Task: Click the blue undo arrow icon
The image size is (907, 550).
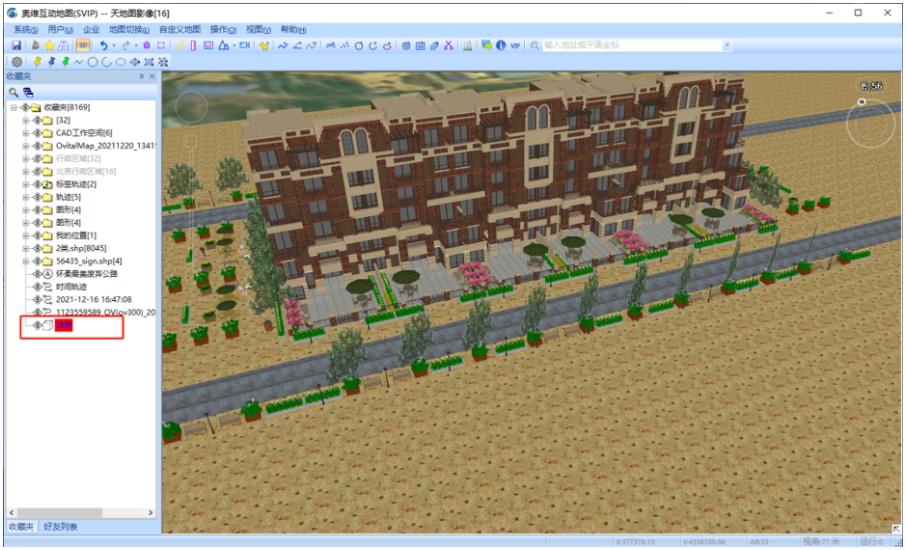Action: 103,45
